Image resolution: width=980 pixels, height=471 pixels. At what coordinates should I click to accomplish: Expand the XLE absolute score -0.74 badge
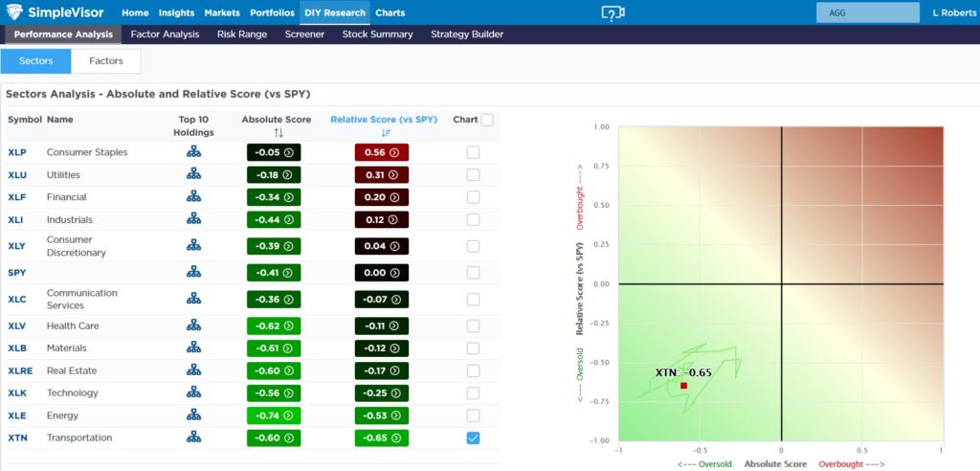(274, 415)
